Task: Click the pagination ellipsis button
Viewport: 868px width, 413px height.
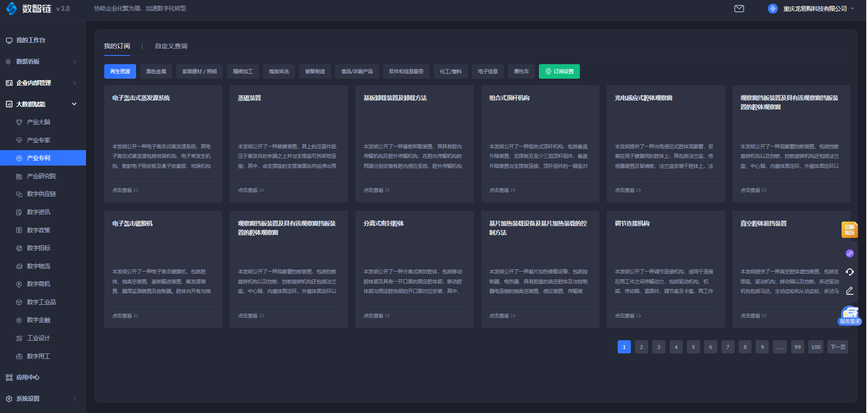Action: click(780, 347)
